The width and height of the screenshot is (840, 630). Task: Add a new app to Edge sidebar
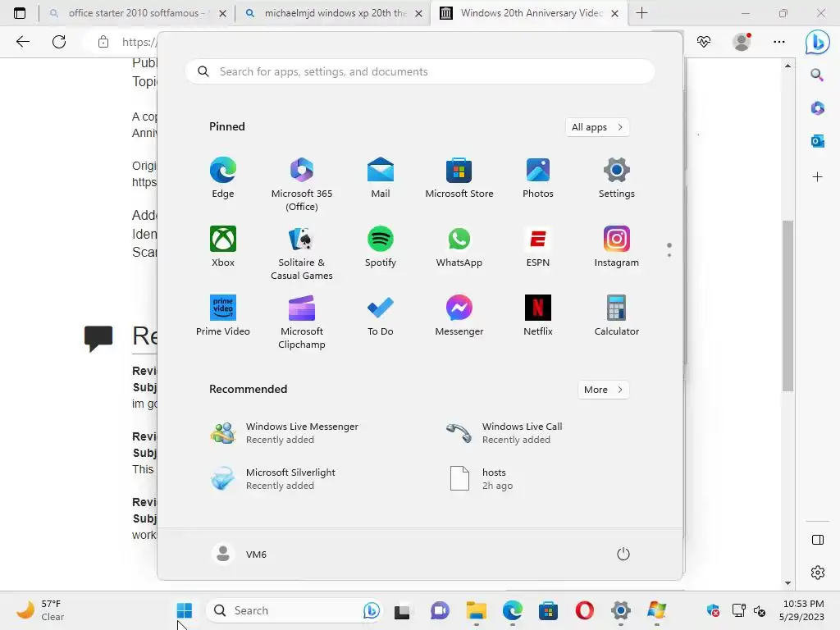point(817,177)
